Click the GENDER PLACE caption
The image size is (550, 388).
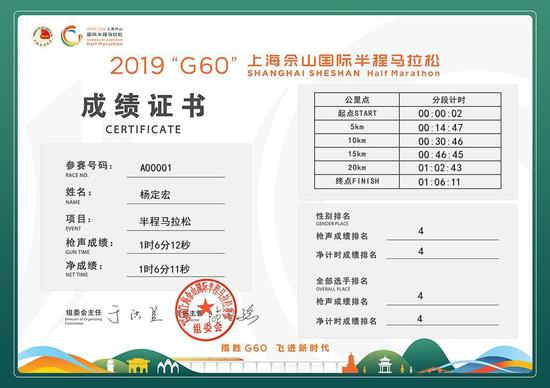(332, 223)
